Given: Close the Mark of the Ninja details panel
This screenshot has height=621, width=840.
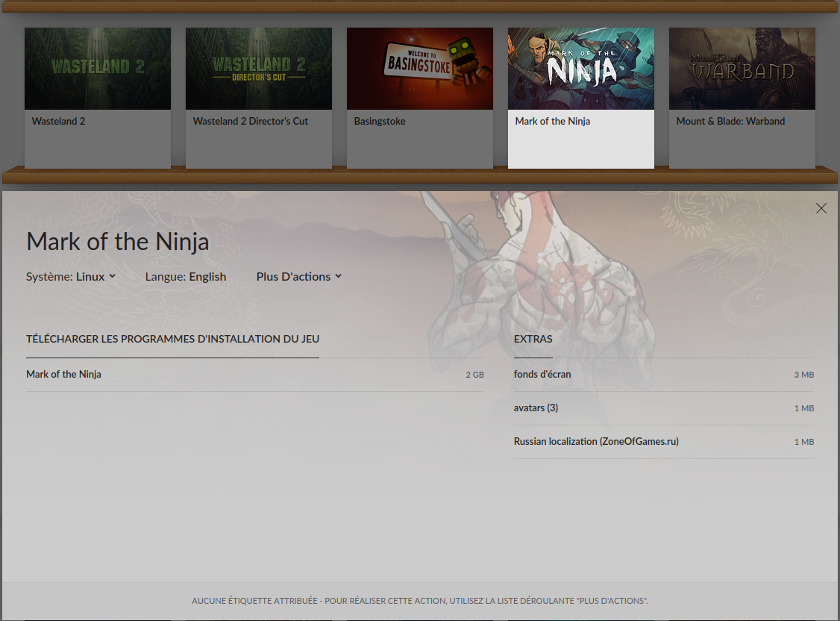Looking at the screenshot, I should (x=821, y=208).
